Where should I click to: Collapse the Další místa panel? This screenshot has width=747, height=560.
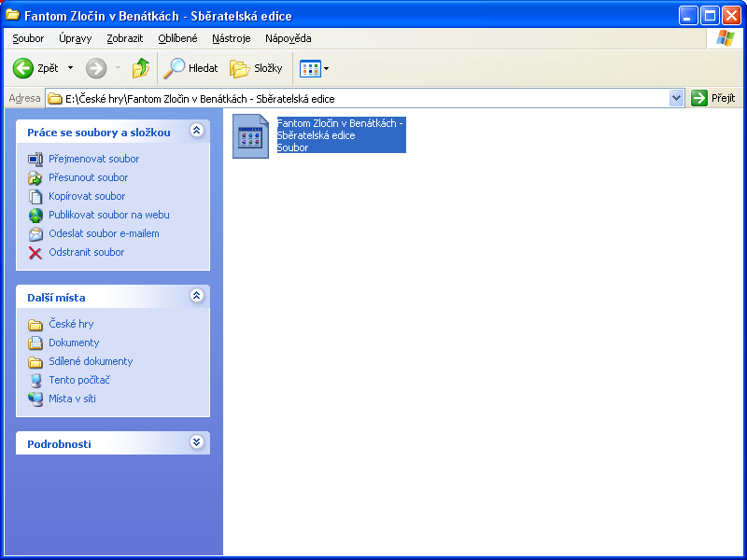tap(197, 295)
